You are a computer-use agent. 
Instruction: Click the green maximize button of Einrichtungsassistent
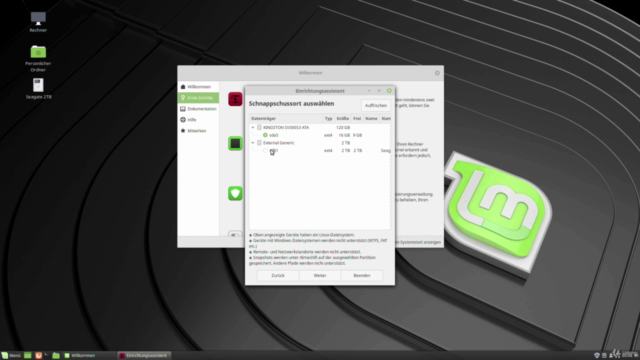(x=389, y=91)
